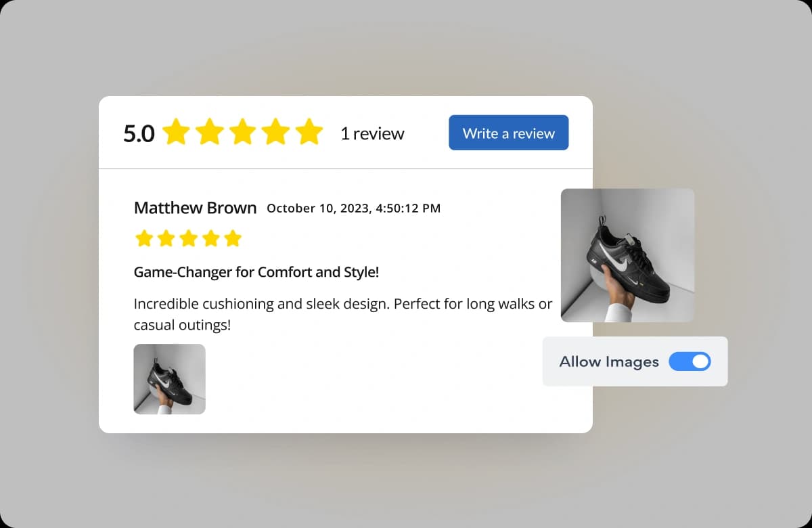Select the second star in the overall rating
The image size is (812, 528).
[x=209, y=132]
